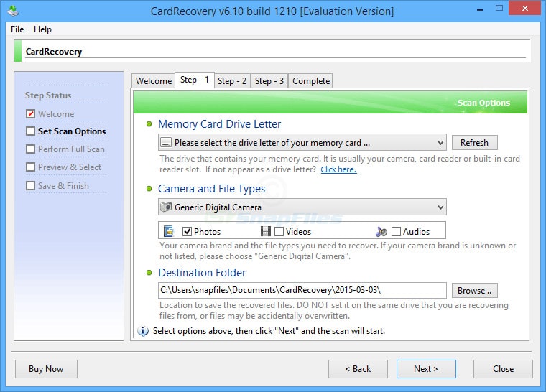Follow the "Click here." link
546x392 pixels.
[338, 169]
